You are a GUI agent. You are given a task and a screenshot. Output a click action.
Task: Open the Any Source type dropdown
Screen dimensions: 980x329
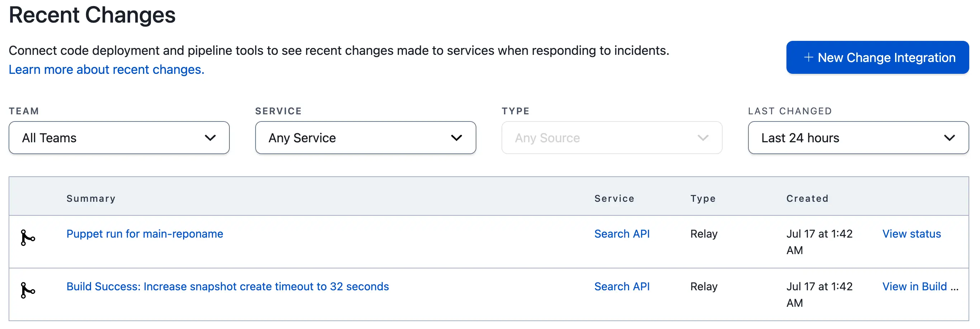pyautogui.click(x=612, y=138)
